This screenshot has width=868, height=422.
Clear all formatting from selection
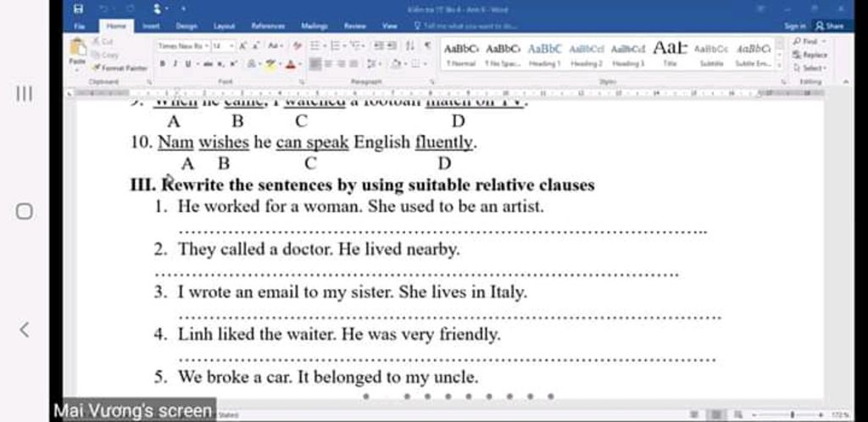pos(298,47)
